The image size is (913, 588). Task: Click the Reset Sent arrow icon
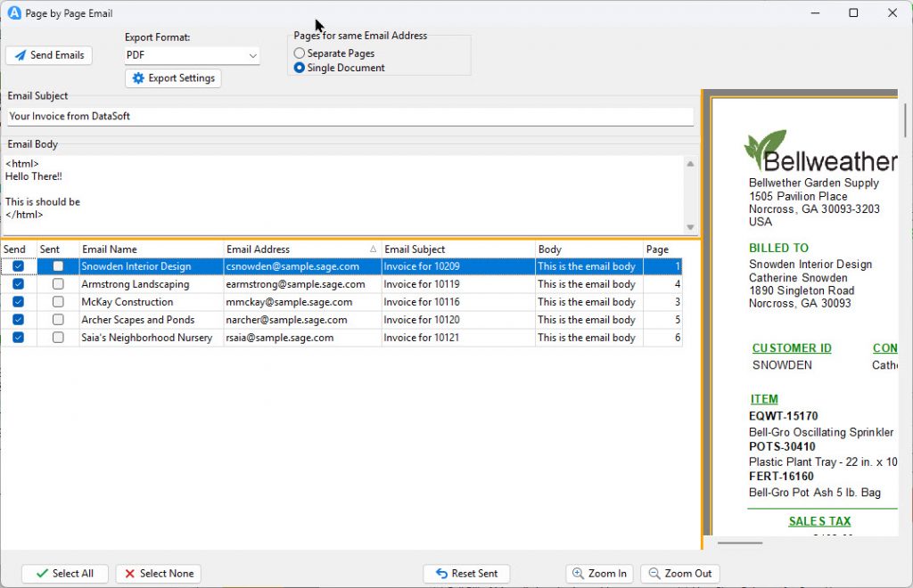point(442,573)
